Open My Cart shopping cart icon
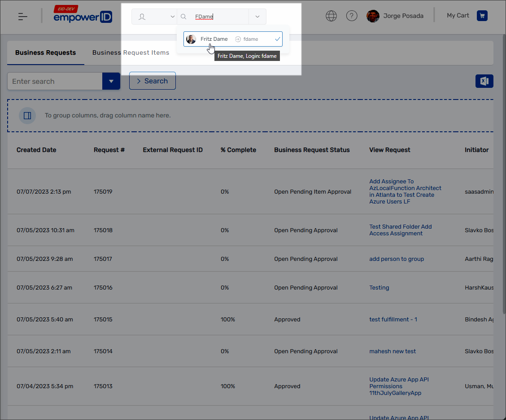The width and height of the screenshot is (506, 420). pos(482,15)
